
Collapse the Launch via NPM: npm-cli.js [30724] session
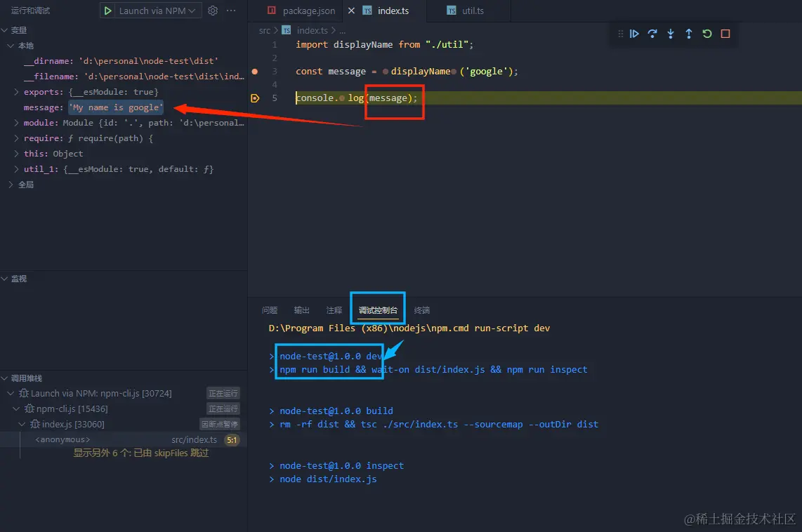[11, 394]
